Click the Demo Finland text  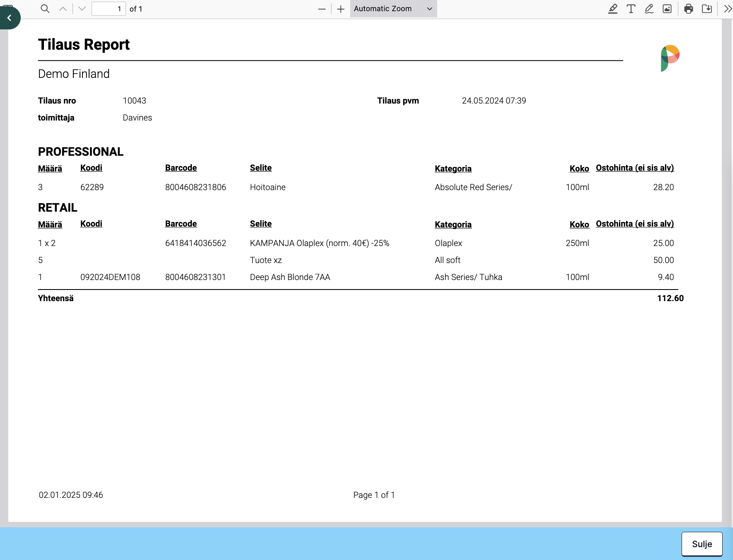74,74
